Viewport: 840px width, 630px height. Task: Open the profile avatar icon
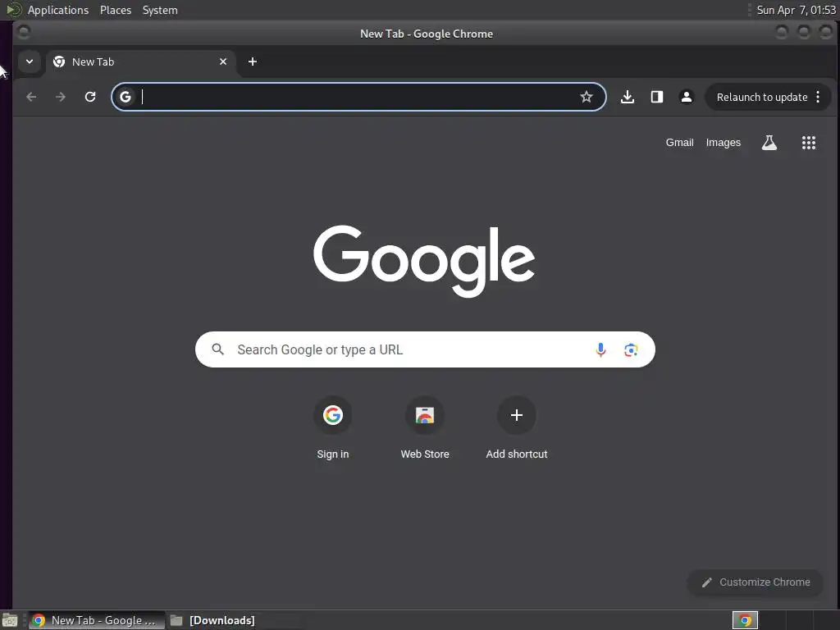pos(687,97)
